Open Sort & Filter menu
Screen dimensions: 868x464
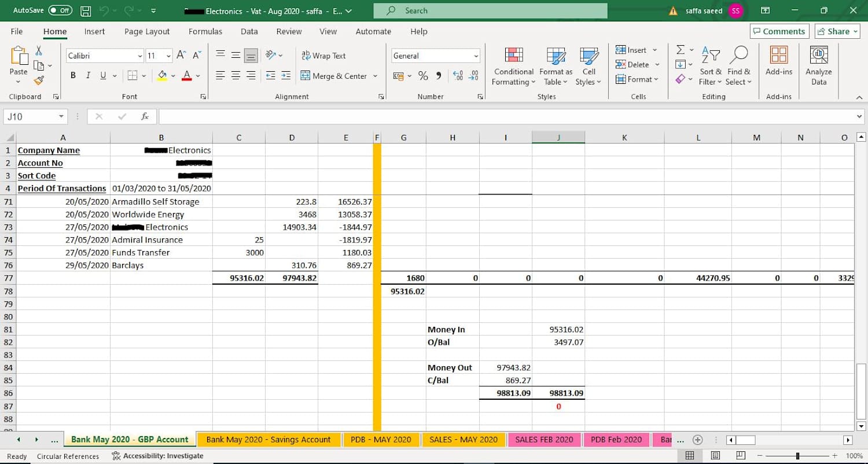(711, 66)
